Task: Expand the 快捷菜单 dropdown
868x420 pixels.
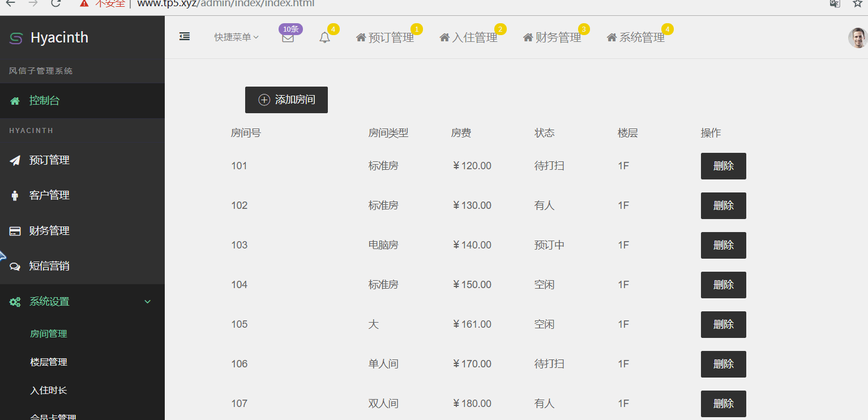Action: click(x=236, y=37)
